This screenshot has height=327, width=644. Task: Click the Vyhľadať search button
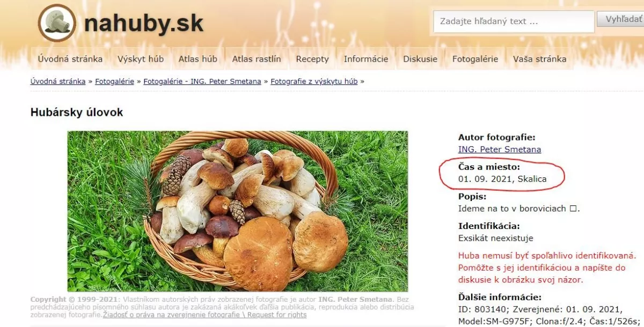tap(622, 19)
